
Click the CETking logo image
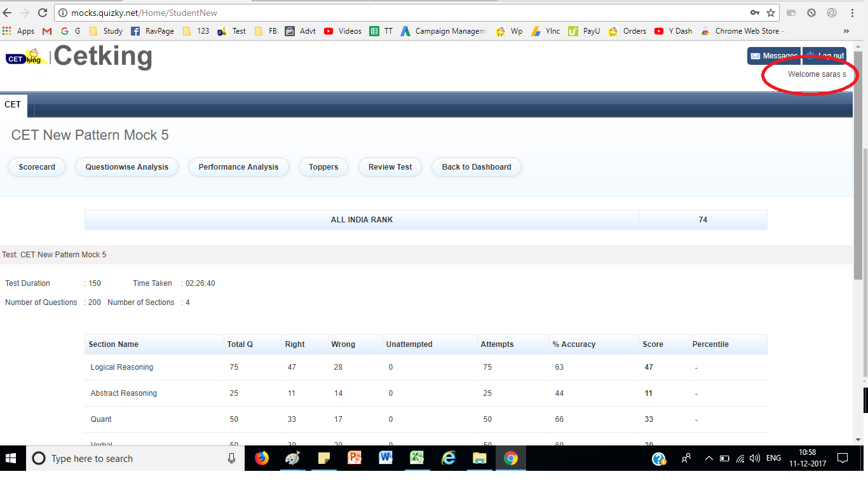pos(25,57)
